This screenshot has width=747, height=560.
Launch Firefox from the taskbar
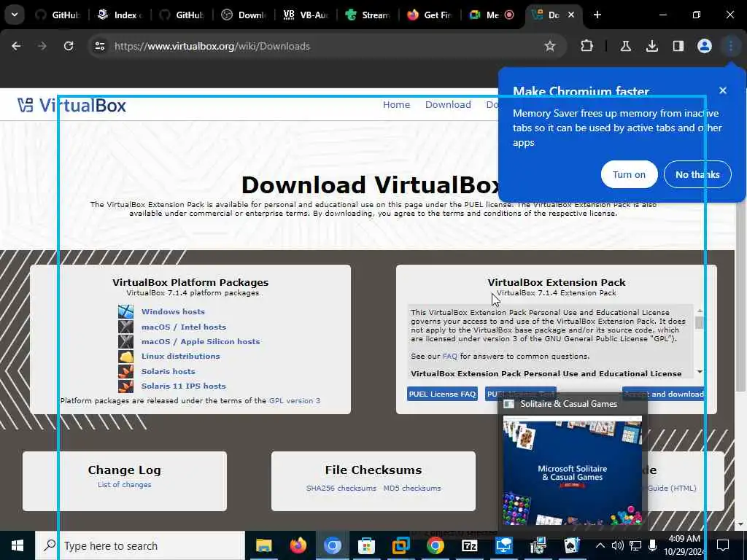[x=298, y=545]
